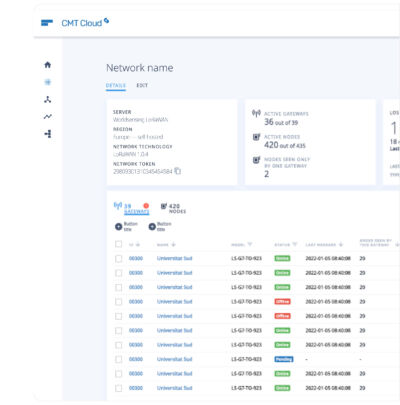Tick the checkbox in the last visible row

coord(118,388)
